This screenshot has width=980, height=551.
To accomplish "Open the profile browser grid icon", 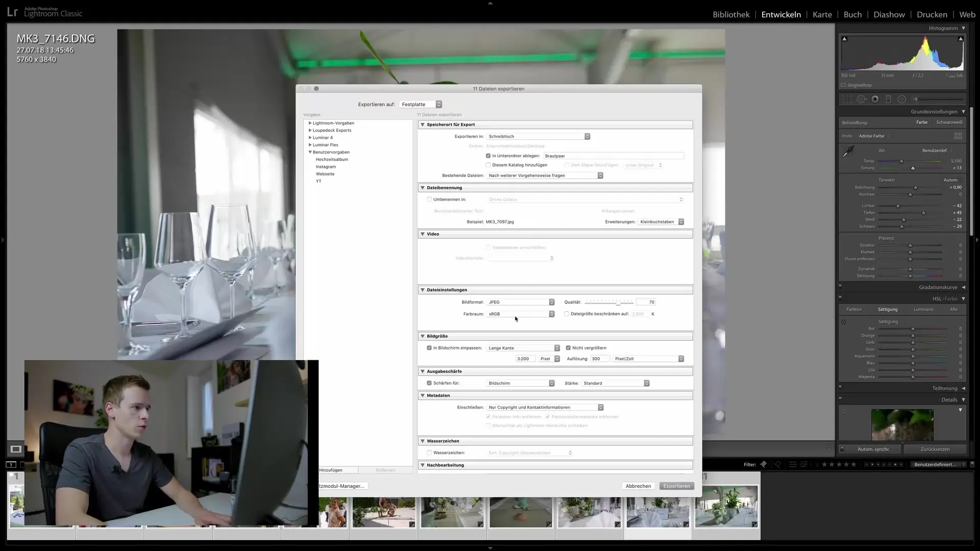I will coord(958,136).
